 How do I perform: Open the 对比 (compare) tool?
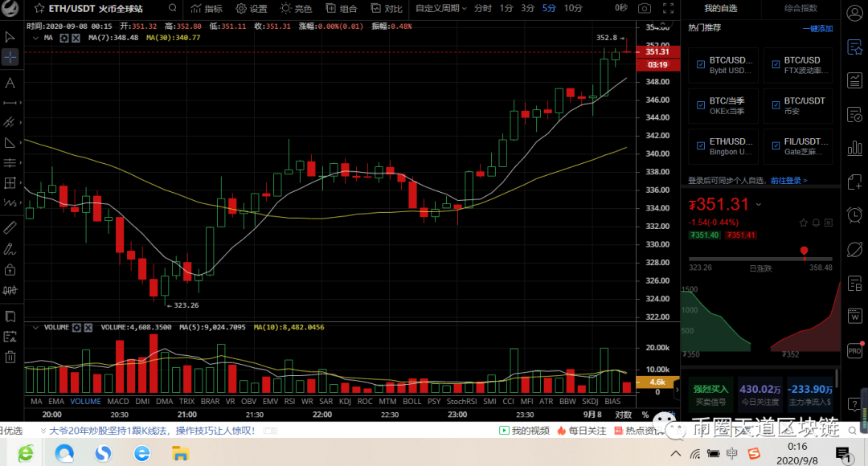tap(387, 10)
